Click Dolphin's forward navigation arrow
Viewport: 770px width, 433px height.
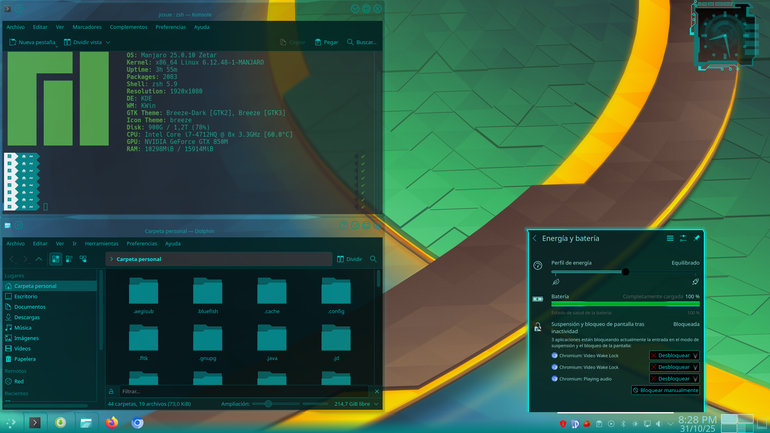pos(26,259)
